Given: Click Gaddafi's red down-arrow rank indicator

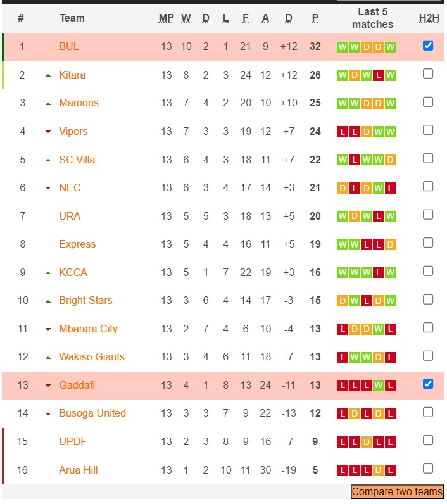Looking at the screenshot, I should pyautogui.click(x=47, y=386).
